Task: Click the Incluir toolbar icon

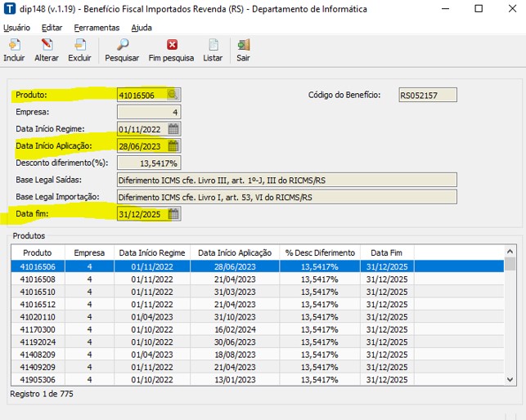Action: coord(14,46)
